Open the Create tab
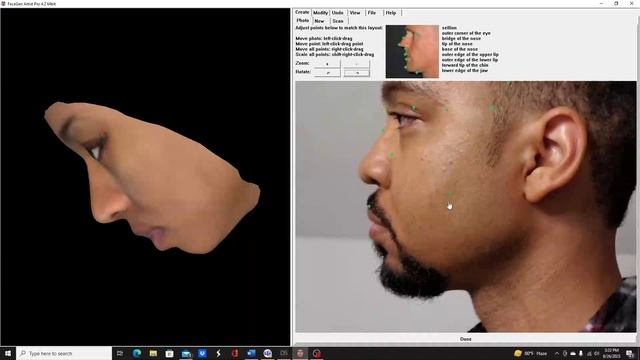640x360 pixels. tap(302, 12)
